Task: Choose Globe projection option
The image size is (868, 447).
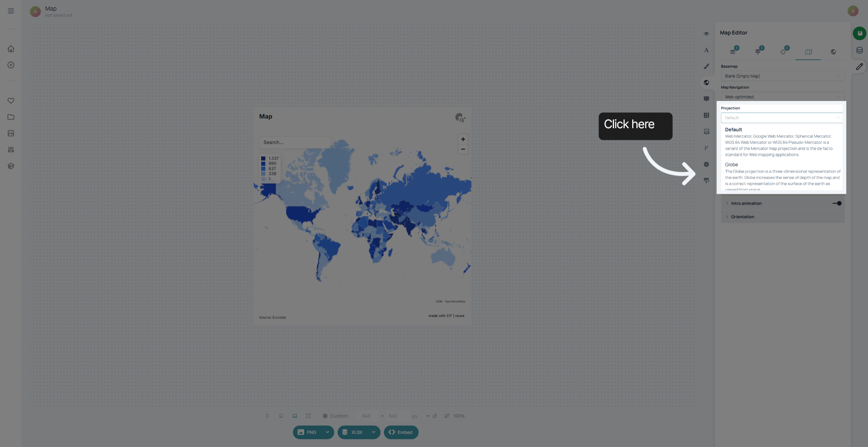Action: click(x=782, y=176)
